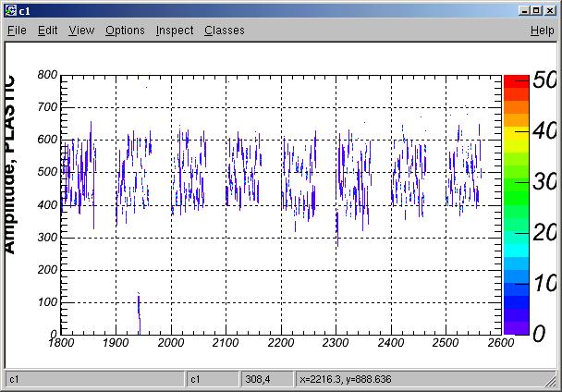Click the narrow c1 status bar field

(213, 379)
